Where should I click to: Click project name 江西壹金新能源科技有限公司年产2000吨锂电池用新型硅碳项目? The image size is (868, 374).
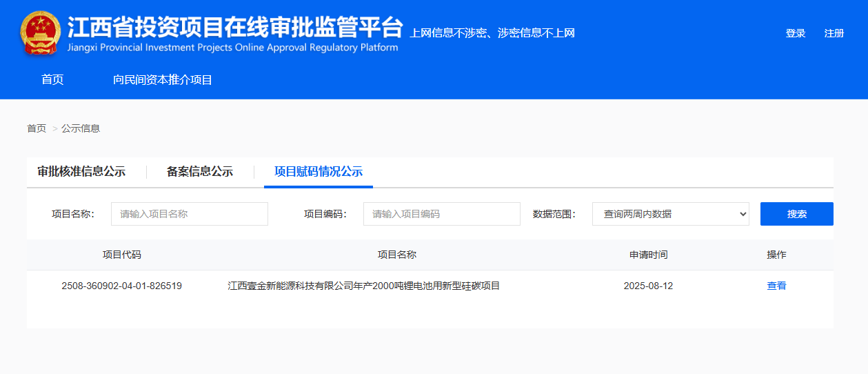(364, 286)
